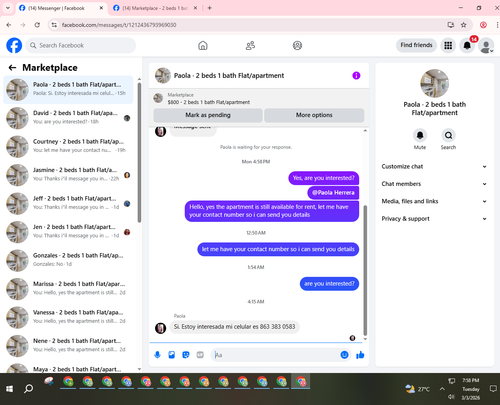The width and height of the screenshot is (500, 405).
Task: Open the taskbar clock showing 7:58 PM
Action: (x=471, y=389)
